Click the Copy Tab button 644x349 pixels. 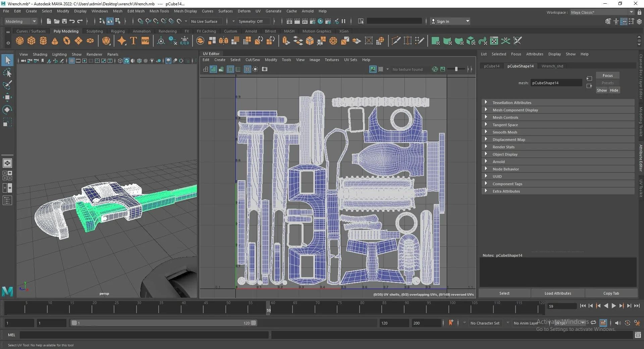click(611, 293)
